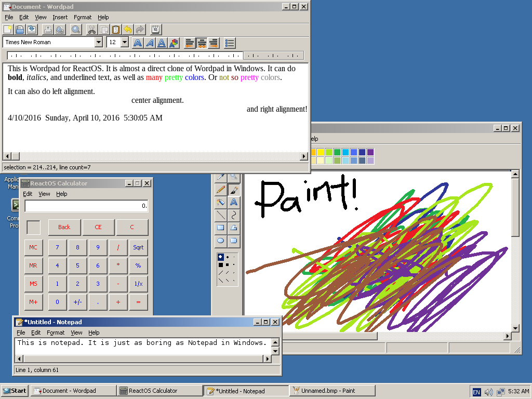Choose the Text tool in Paint
The height and width of the screenshot is (399, 532).
click(x=234, y=202)
